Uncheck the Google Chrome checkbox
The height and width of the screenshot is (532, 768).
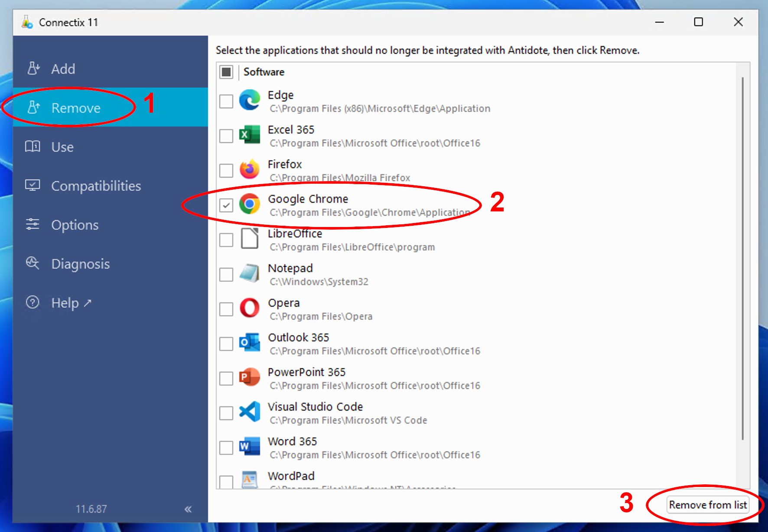[x=226, y=205]
